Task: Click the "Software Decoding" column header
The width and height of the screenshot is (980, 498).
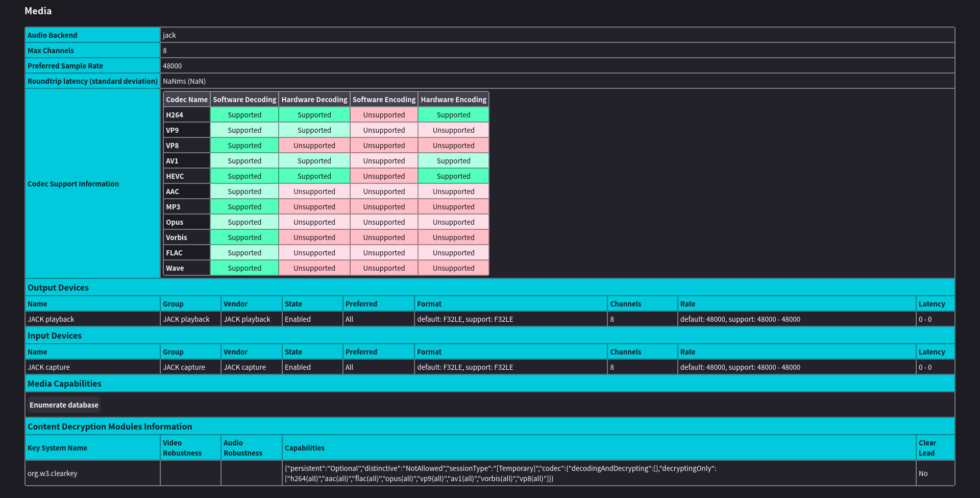Action: 244,100
